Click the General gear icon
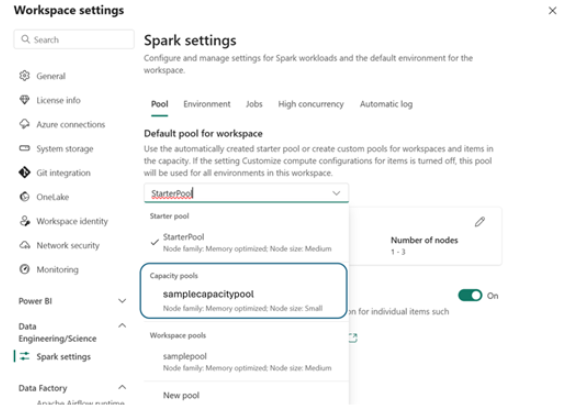Viewport: 562px width, 412px height. (24, 76)
